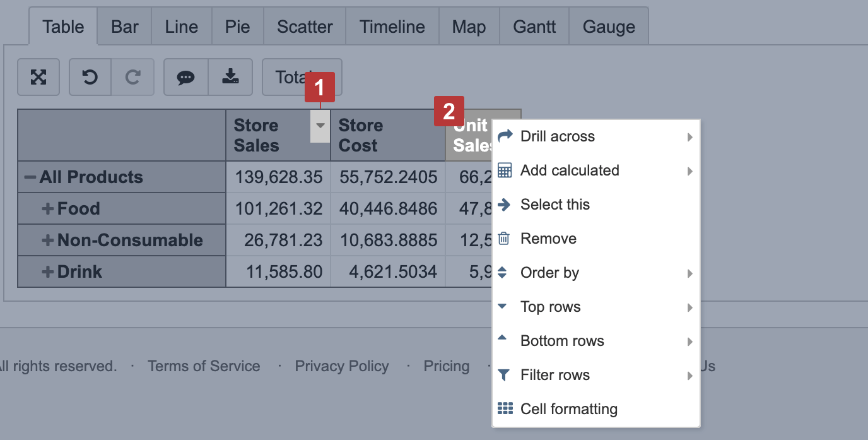Open Store Sales column dropdown arrow
This screenshot has width=868, height=440.
coord(320,126)
